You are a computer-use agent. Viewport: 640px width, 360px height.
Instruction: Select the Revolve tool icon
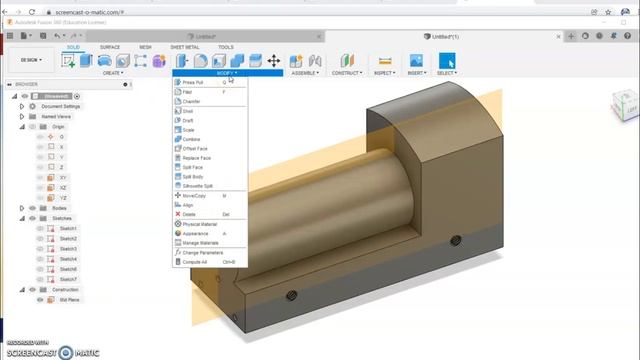coord(104,61)
